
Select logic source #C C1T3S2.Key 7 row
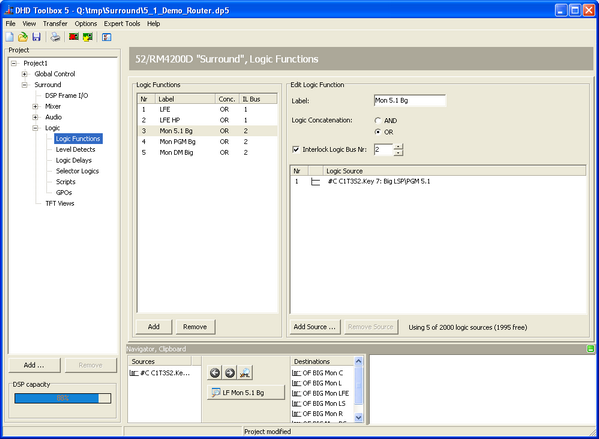(438, 182)
